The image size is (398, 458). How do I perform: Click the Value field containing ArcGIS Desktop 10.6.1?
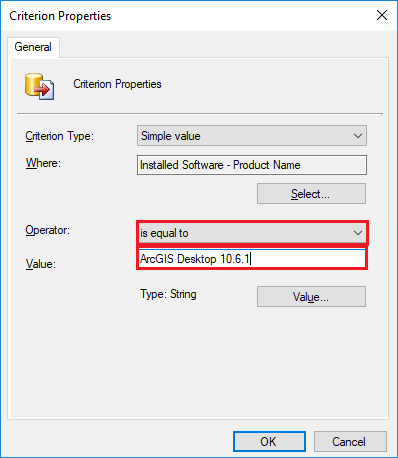[252, 259]
